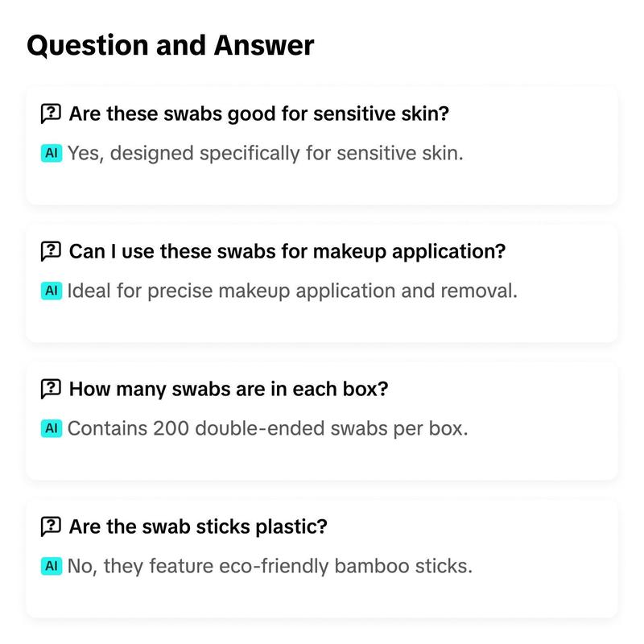Click AI badge before makeup application answer
The width and height of the screenshot is (644, 644).
point(52,291)
